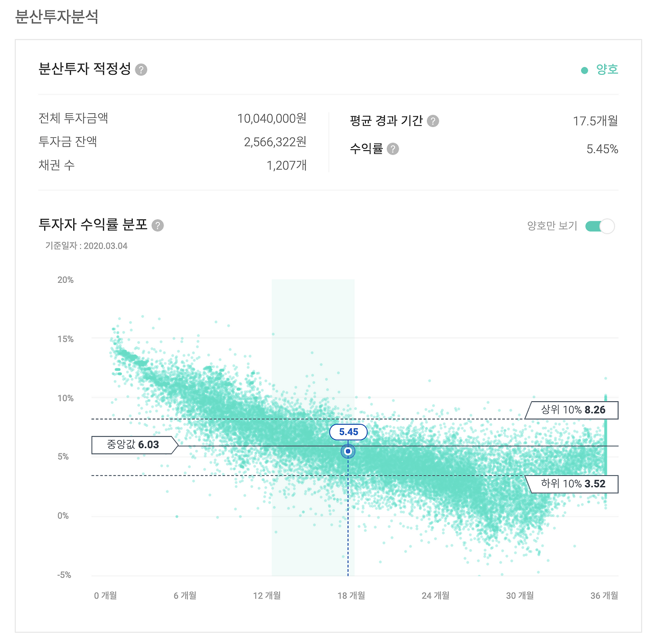Select the 하위 10% 3.52 label
Viewport: 656px width, 644px height.
click(x=572, y=484)
